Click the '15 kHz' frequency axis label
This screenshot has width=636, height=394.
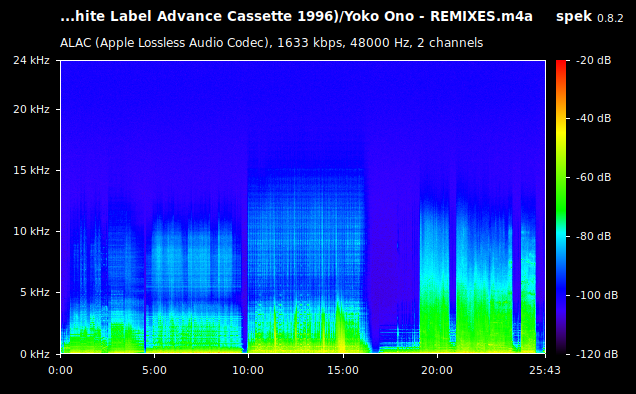tap(32, 170)
